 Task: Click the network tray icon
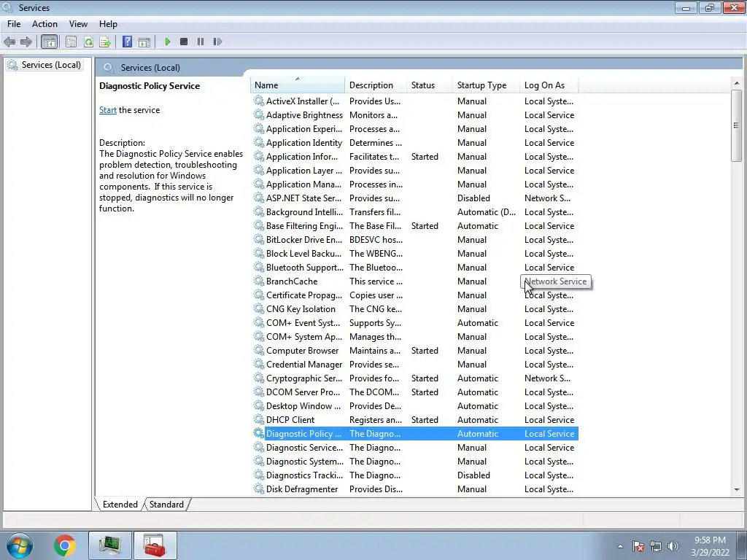tap(656, 546)
